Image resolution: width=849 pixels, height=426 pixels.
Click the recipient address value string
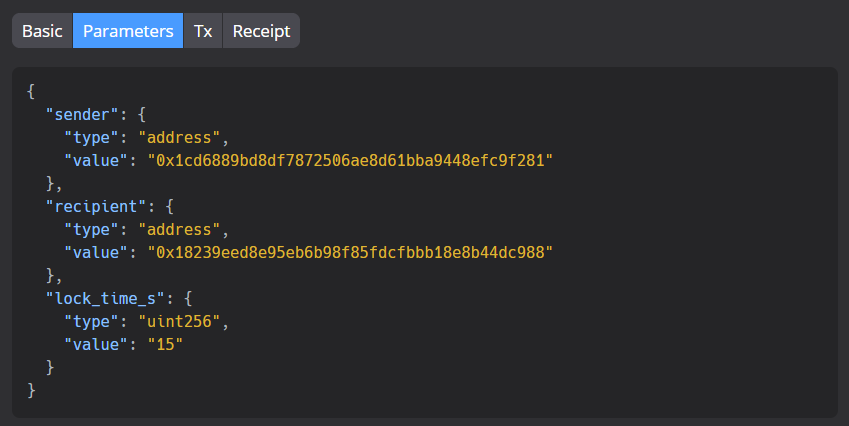(x=350, y=252)
